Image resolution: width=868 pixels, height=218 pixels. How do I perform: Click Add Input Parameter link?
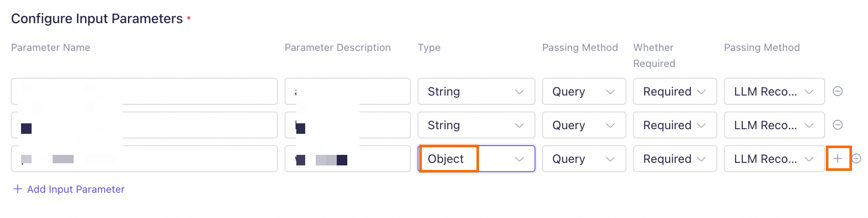(x=76, y=189)
